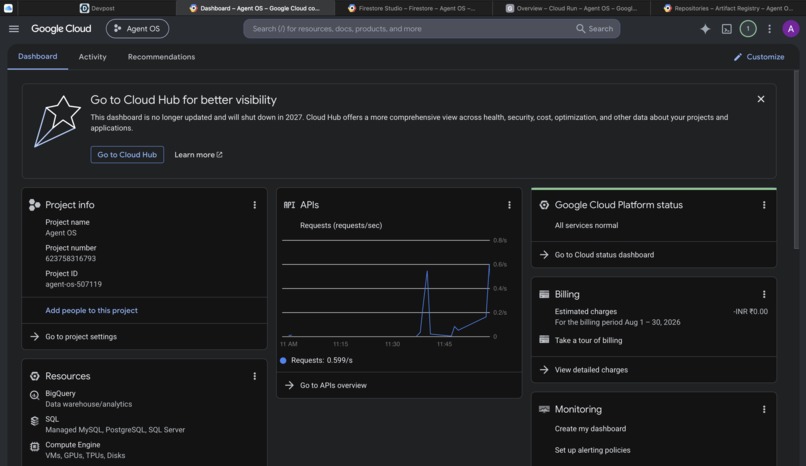Click the Compute Engine chip icon

(34, 446)
